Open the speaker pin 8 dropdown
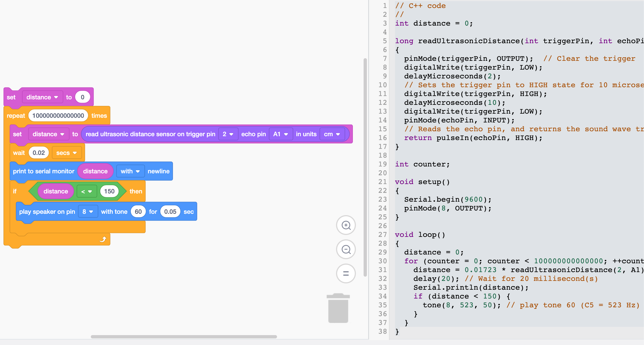644x345 pixels. point(88,211)
